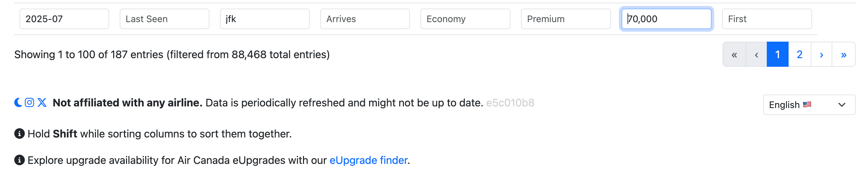Go to previous page chevron
The height and width of the screenshot is (191, 868).
(x=757, y=55)
